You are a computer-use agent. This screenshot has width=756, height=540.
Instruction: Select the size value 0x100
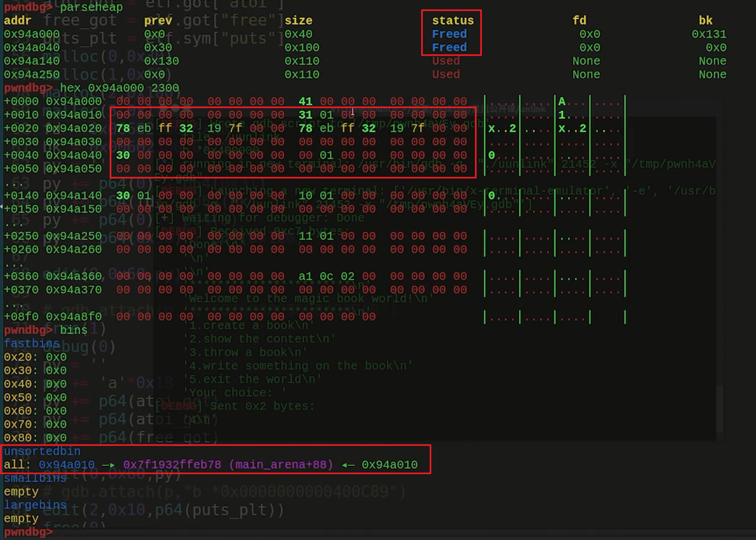302,48
